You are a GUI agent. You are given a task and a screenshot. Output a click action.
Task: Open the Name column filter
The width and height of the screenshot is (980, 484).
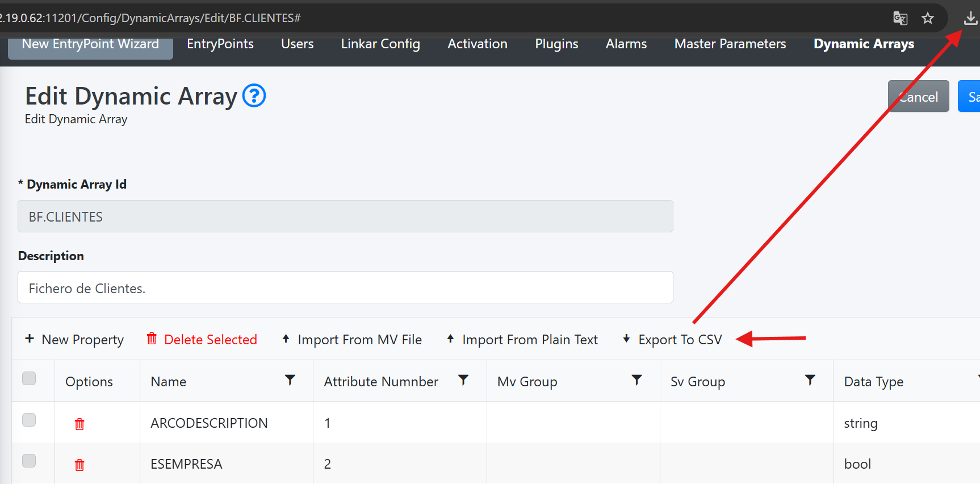coord(290,380)
